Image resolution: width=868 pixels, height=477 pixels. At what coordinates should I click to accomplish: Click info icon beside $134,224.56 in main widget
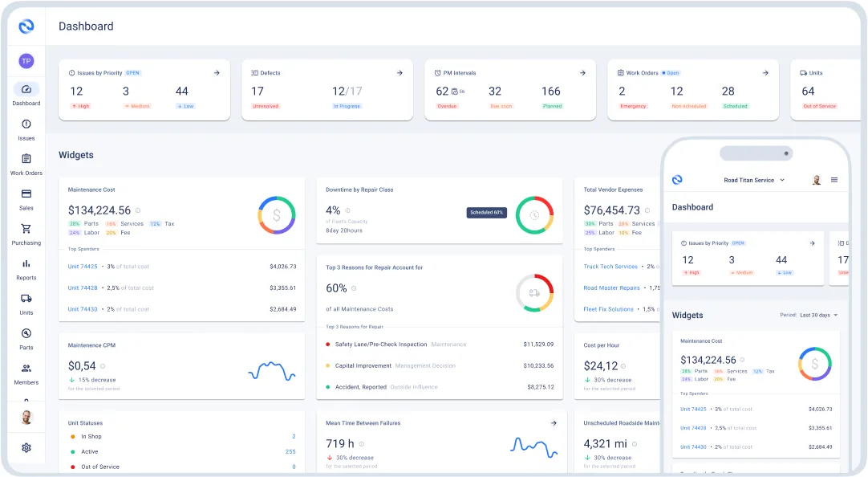(138, 210)
